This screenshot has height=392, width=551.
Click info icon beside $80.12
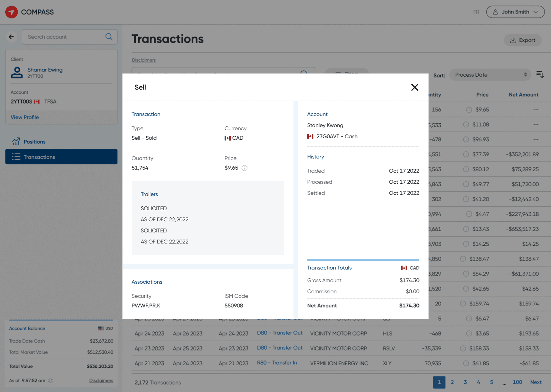[466, 169]
